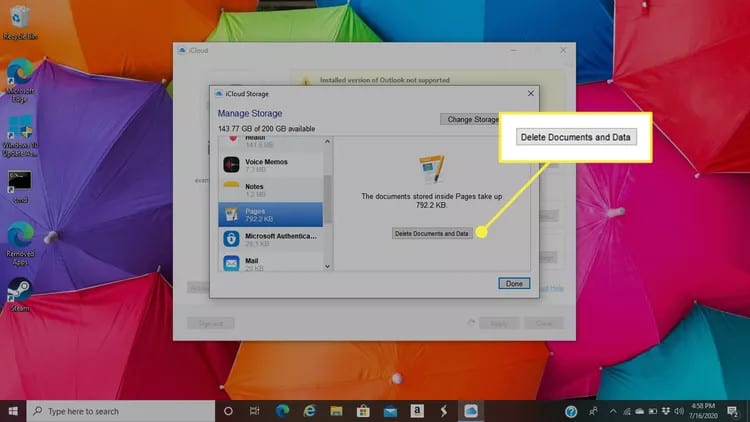Click the Voice Memos app icon
The image size is (750, 422).
[232, 165]
